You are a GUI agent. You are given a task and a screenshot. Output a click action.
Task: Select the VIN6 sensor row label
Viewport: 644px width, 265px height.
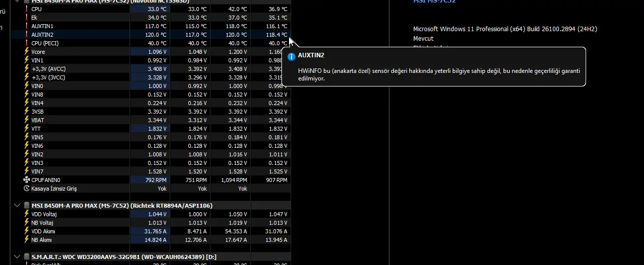pyautogui.click(x=37, y=146)
